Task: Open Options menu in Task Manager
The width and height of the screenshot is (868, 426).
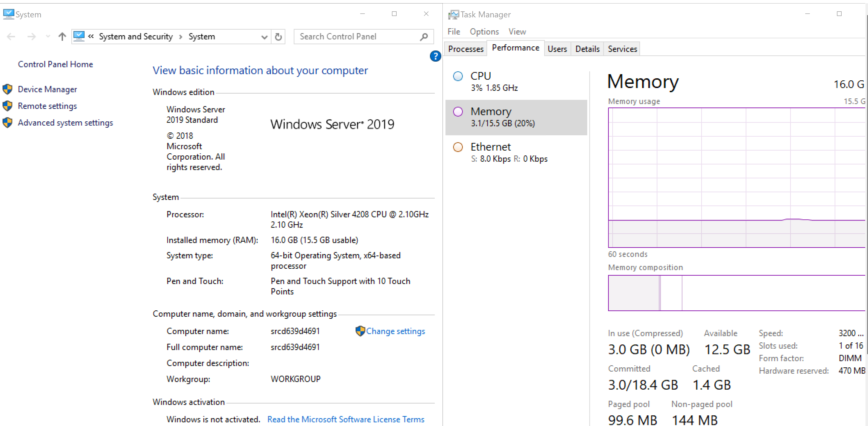Action: [484, 32]
